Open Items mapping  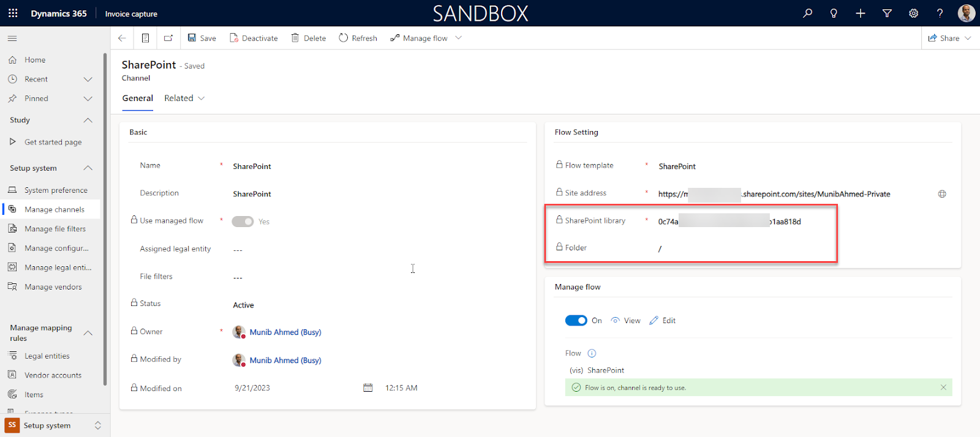click(34, 395)
